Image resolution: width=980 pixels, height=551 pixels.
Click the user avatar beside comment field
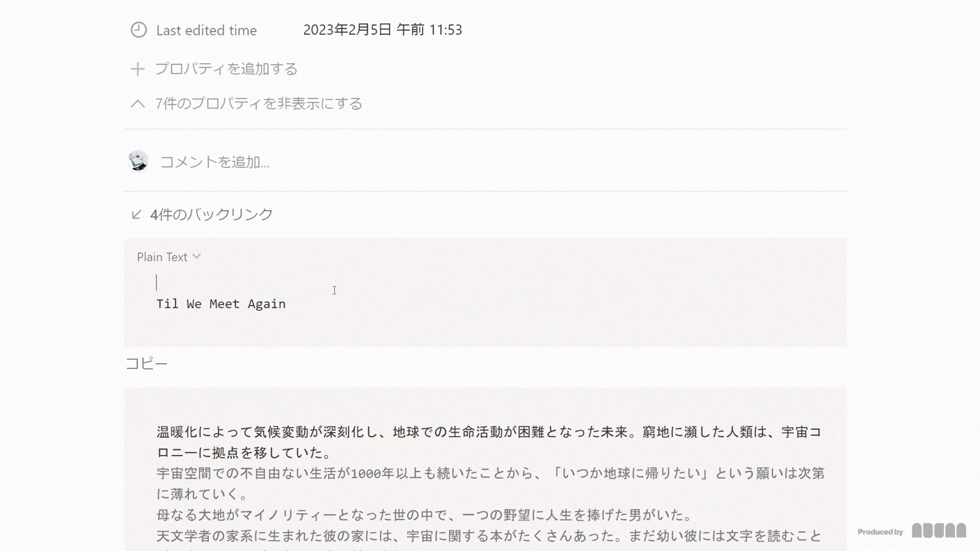(x=139, y=161)
